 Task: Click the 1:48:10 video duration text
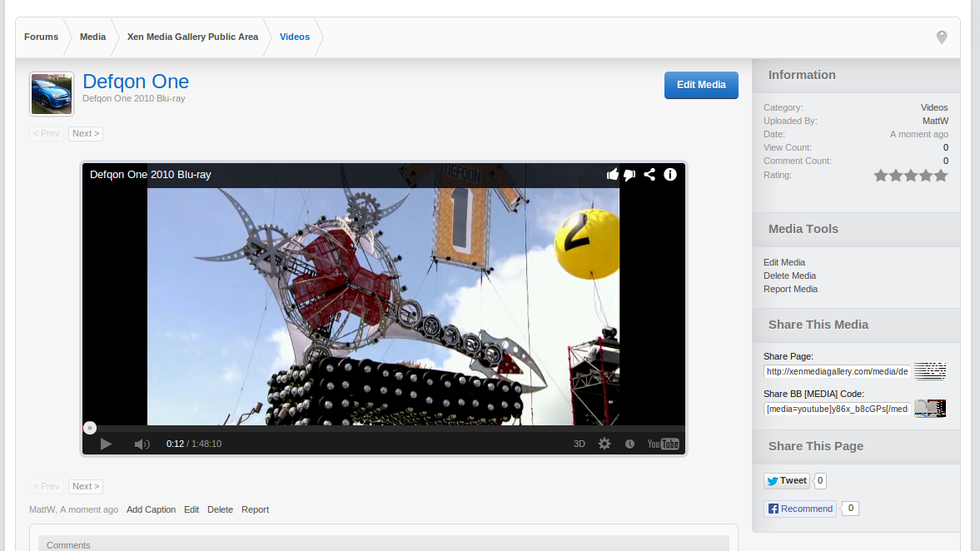(x=206, y=444)
